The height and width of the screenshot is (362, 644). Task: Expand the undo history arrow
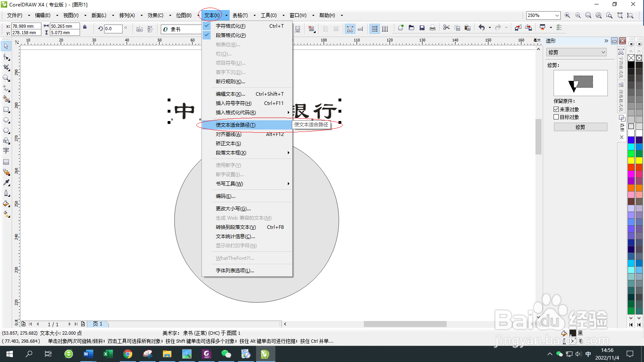coord(490,28)
